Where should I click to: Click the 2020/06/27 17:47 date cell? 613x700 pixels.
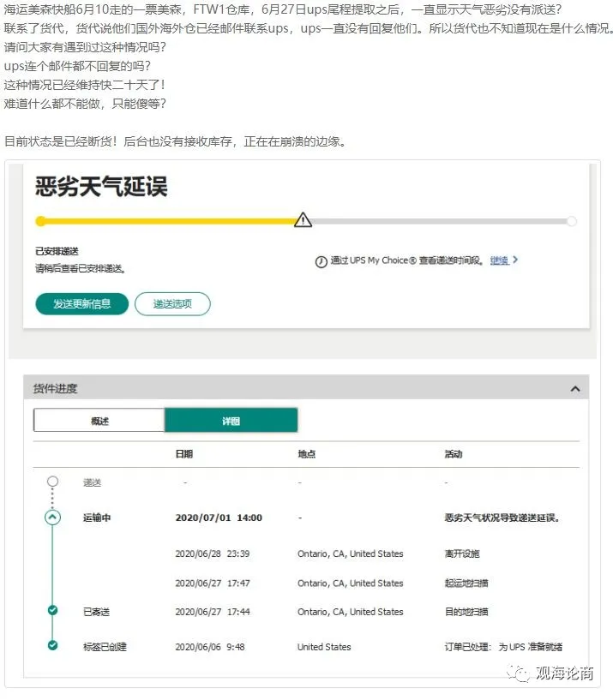point(213,583)
